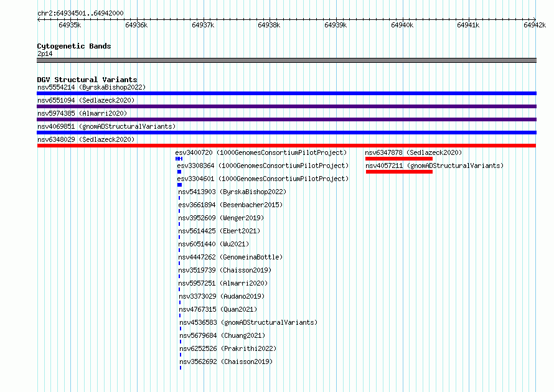Click the 64939k ruler tick label
The width and height of the screenshot is (554, 392).
[336, 25]
